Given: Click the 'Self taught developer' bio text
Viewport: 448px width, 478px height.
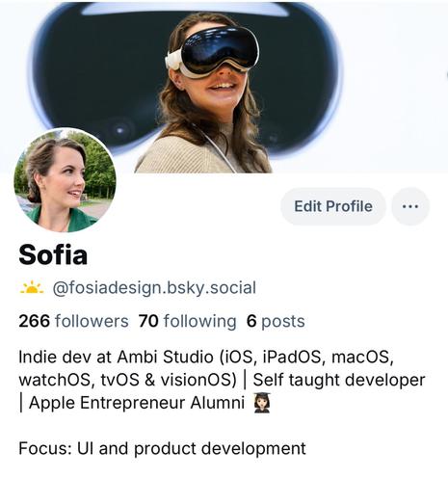Looking at the screenshot, I should (x=339, y=380).
